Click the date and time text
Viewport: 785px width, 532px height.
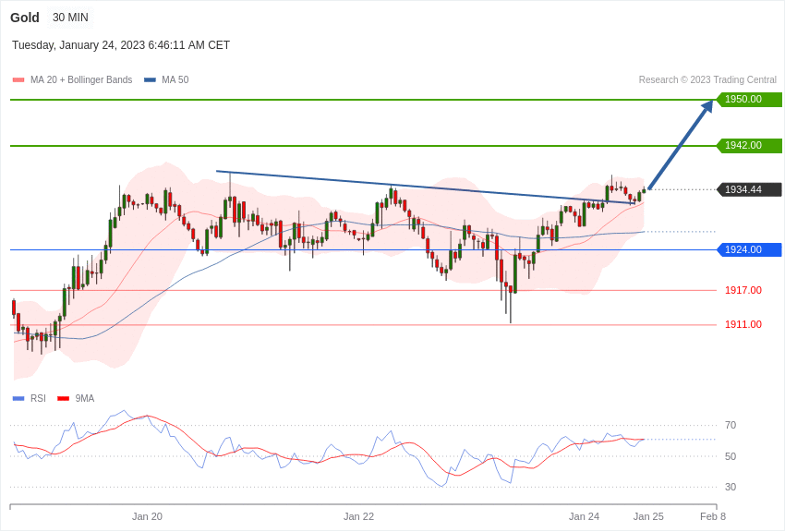121,45
